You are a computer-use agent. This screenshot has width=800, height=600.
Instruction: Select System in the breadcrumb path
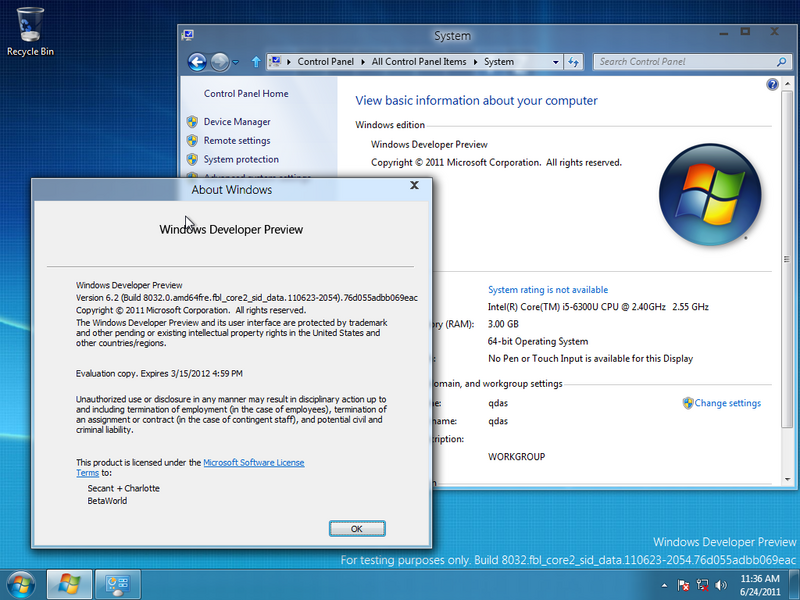point(499,62)
